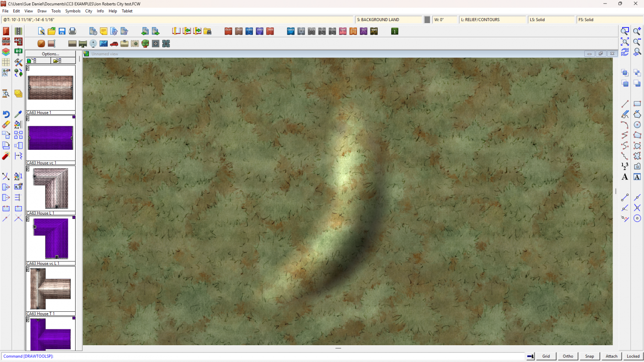
Task: Select the red car Vehicles symbol icon
Action: pos(114,44)
